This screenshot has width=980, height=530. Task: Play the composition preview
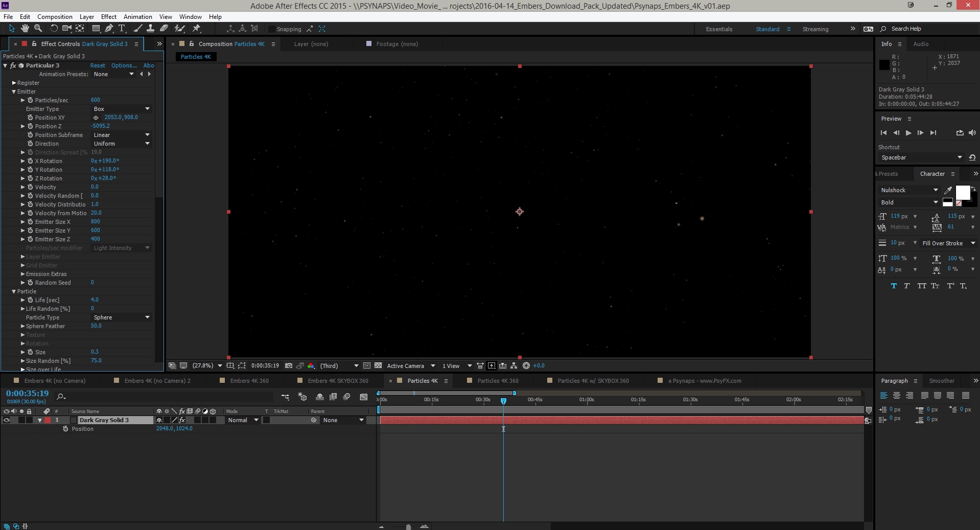908,133
